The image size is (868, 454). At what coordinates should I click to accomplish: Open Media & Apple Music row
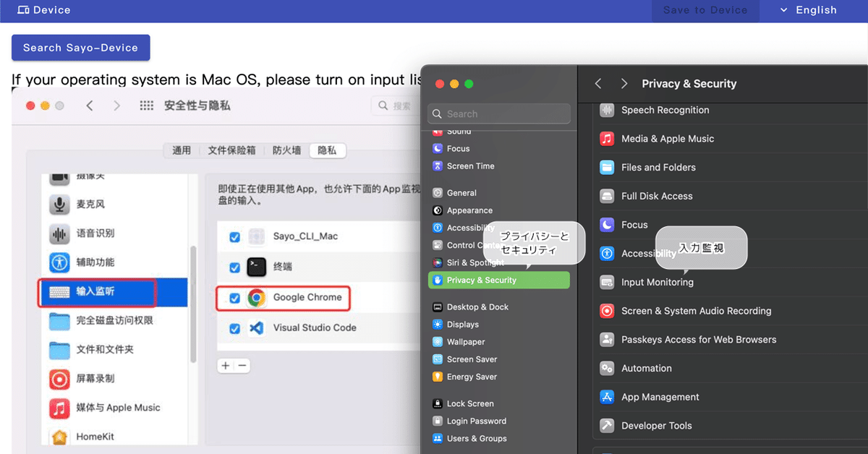[731, 139]
